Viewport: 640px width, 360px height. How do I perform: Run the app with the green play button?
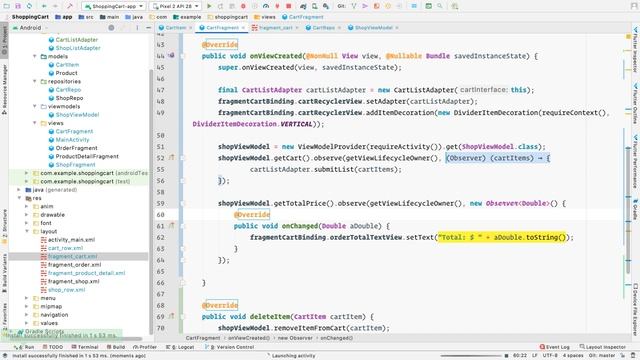[209, 6]
